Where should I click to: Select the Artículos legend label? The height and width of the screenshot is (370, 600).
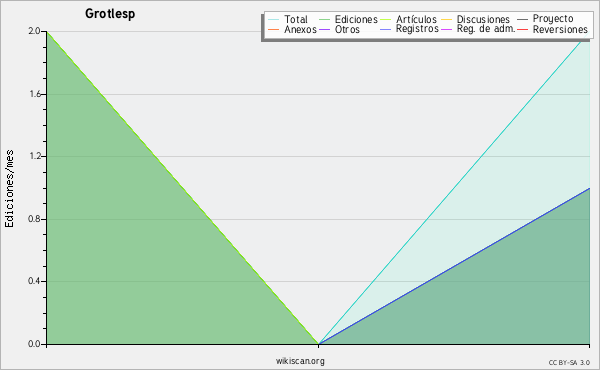coord(416,19)
